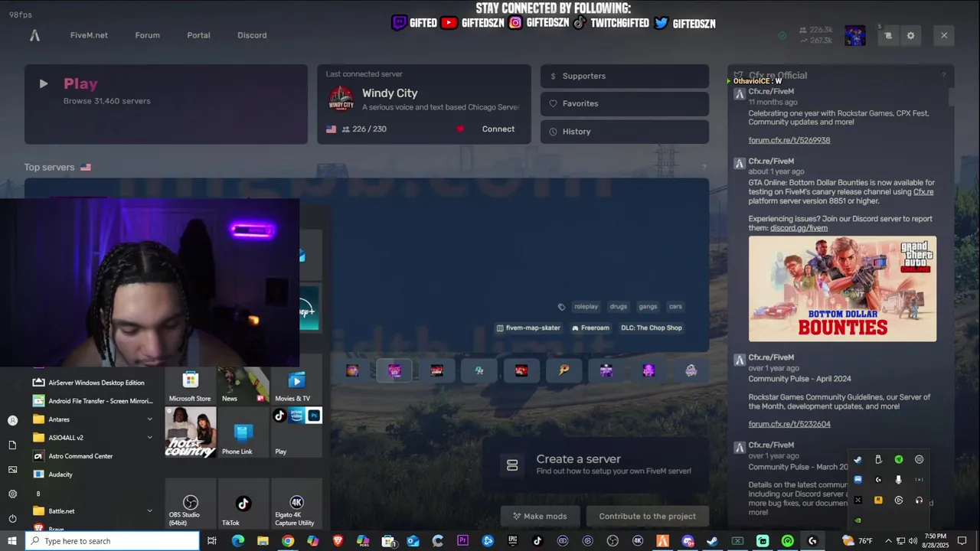This screenshot has height=551, width=980.
Task: Click Make mods button
Action: 541,517
